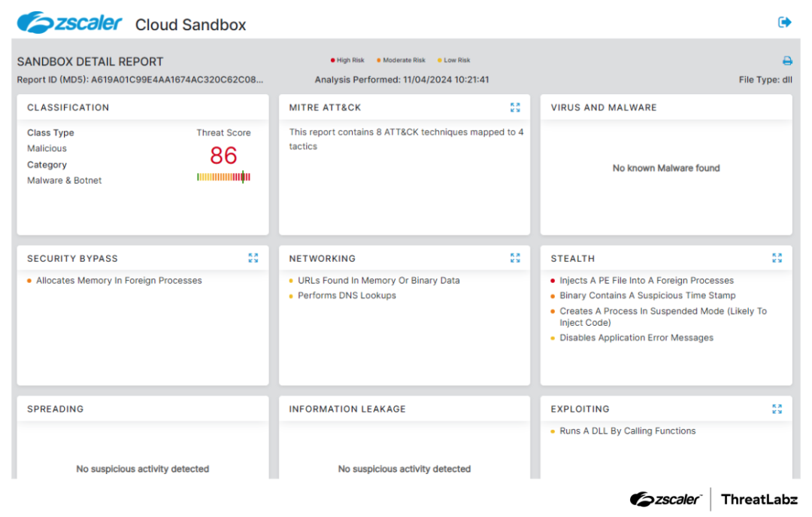812x517 pixels.
Task: Click the threat score gauge bar
Action: [223, 177]
